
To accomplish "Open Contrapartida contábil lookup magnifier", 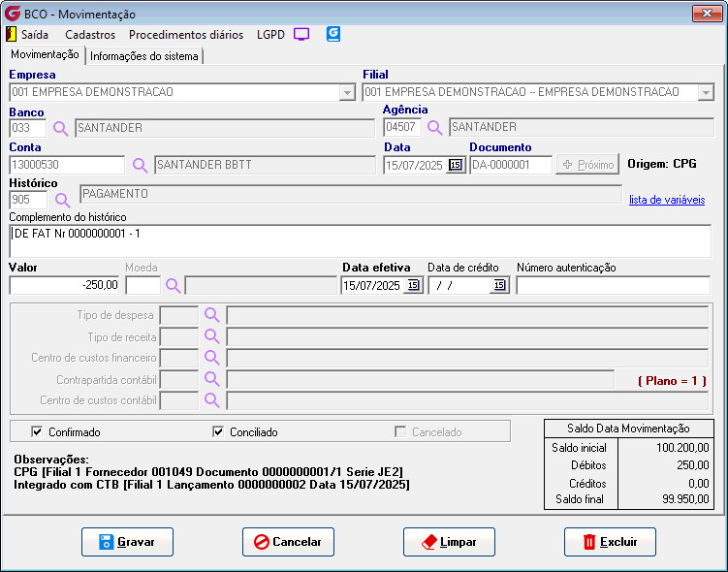I will [211, 379].
